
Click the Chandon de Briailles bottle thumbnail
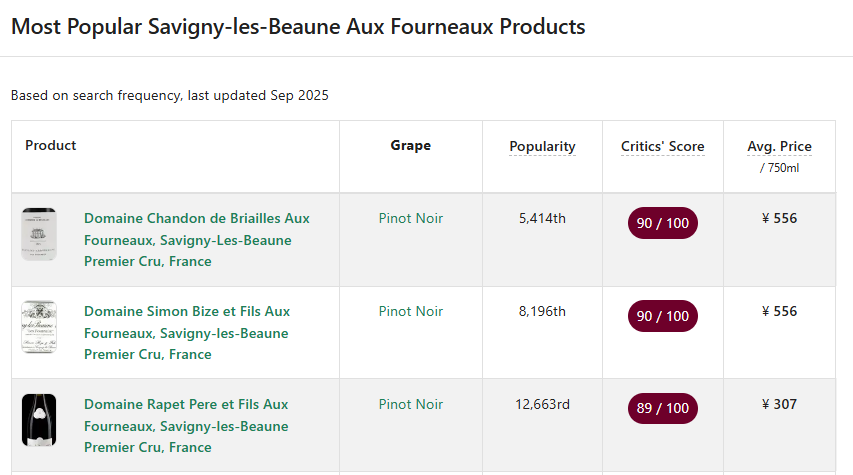point(39,234)
